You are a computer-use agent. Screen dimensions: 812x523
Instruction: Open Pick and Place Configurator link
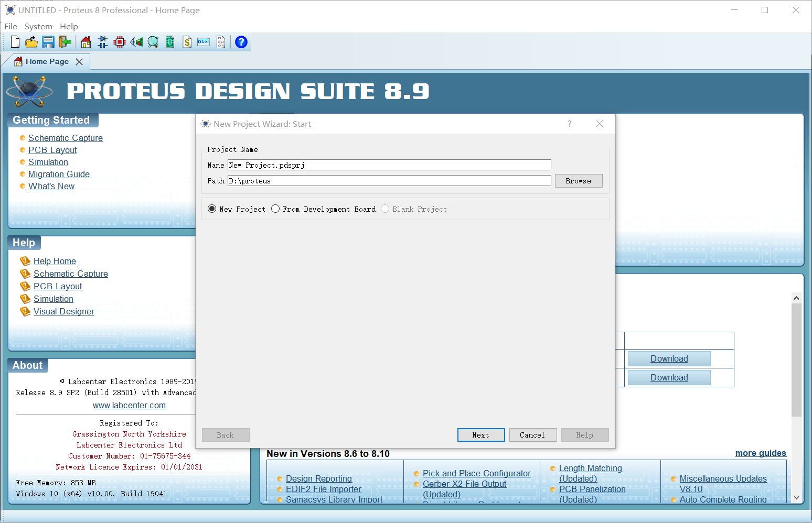[477, 473]
